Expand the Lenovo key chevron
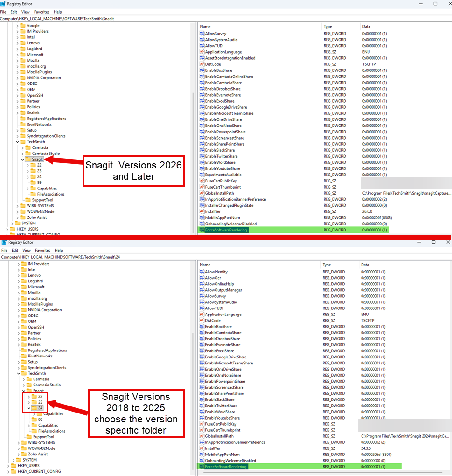The image size is (452, 476). [x=18, y=43]
